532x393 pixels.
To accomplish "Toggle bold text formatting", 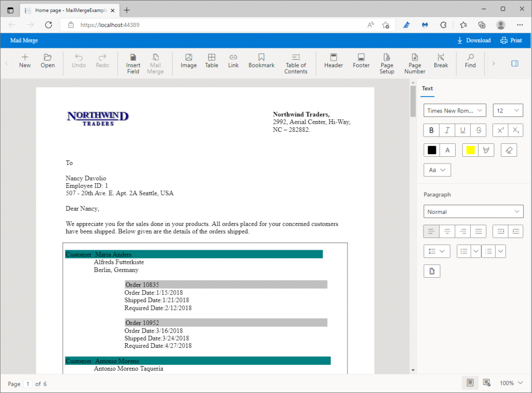I will [x=431, y=130].
